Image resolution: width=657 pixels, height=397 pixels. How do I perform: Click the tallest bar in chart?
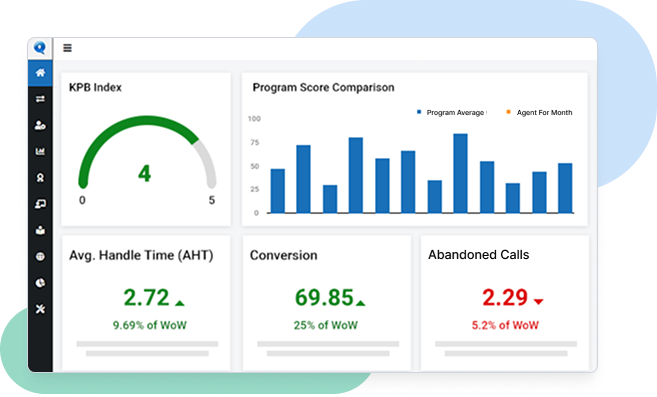460,173
